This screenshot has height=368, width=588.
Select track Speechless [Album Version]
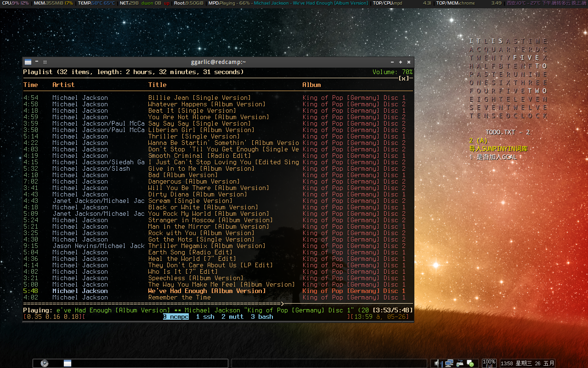tap(196, 278)
